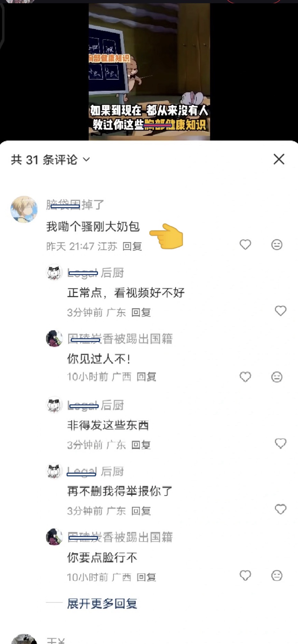Like the comment 再不删我得举报你了
The height and width of the screenshot is (644, 298).
[x=280, y=509]
